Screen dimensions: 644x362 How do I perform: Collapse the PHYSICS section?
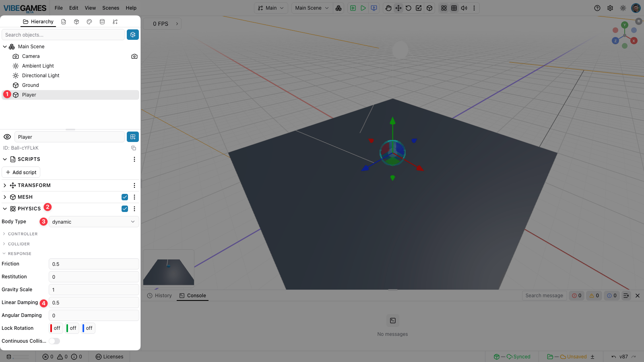tap(5, 209)
